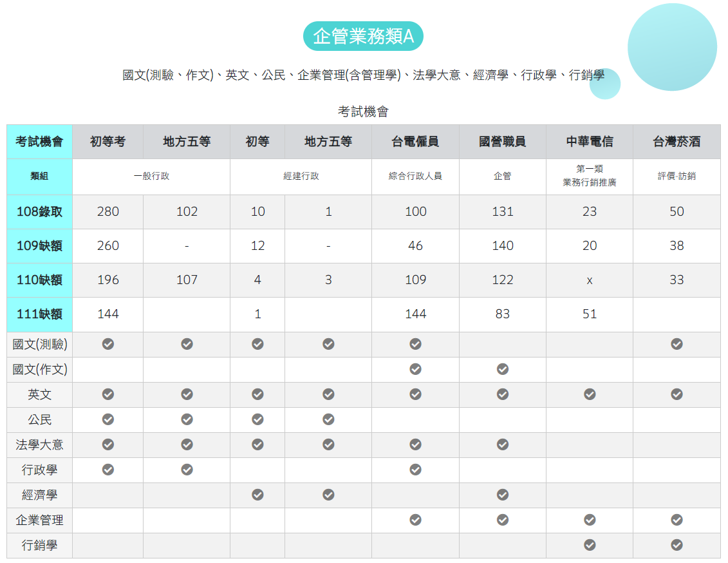Click the 經建行政 category cell
Image resolution: width=728 pixels, height=563 pixels.
[x=301, y=177]
